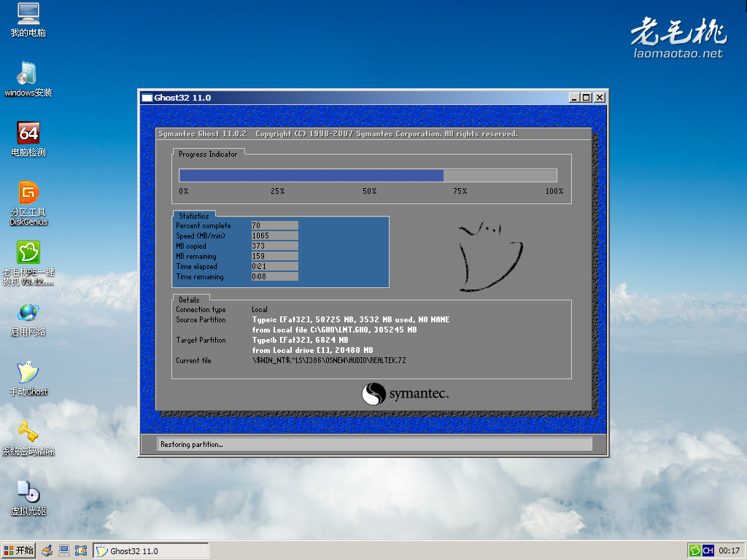The width and height of the screenshot is (747, 560).
Task: Open the CH language indicator
Action: pos(708,551)
